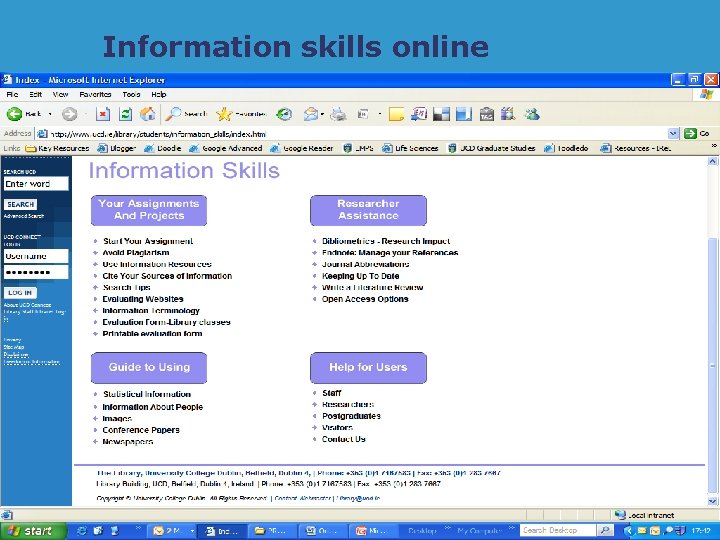Screen dimensions: 720x540
Task: Click the green Go button
Action: [x=697, y=134]
